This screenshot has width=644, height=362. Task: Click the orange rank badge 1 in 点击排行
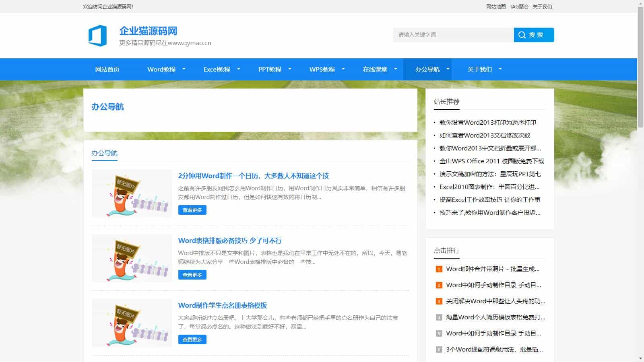(x=438, y=269)
